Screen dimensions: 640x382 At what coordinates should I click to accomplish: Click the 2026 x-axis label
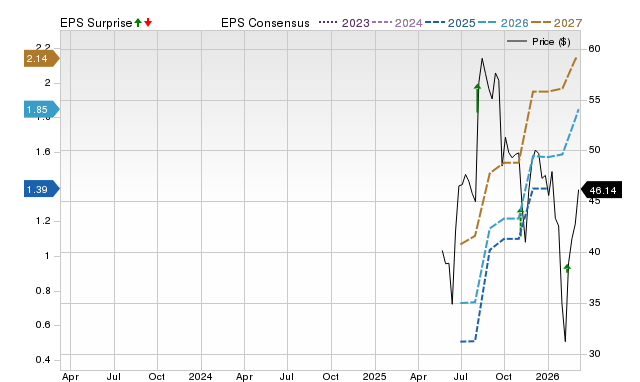pyautogui.click(x=547, y=376)
